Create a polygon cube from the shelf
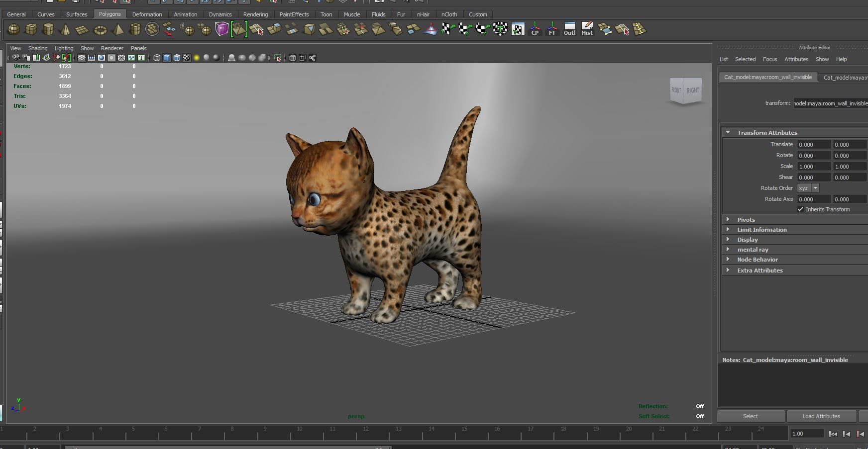The width and height of the screenshot is (868, 449). click(x=31, y=29)
